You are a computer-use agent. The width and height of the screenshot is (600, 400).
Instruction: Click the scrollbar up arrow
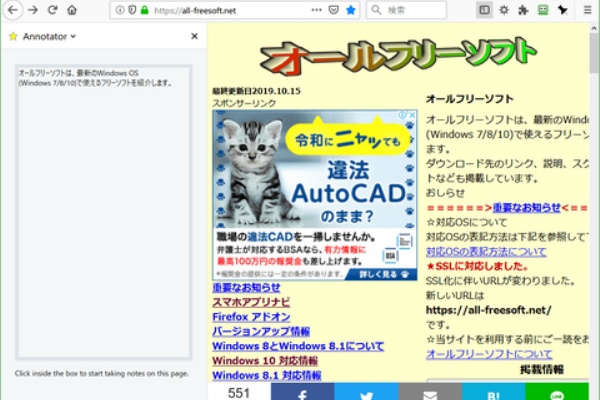click(x=593, y=28)
